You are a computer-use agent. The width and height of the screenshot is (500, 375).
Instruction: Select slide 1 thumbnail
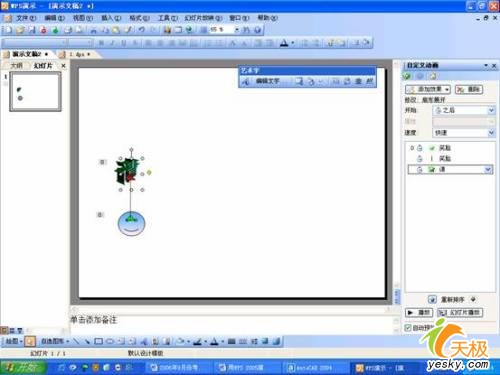(x=35, y=91)
